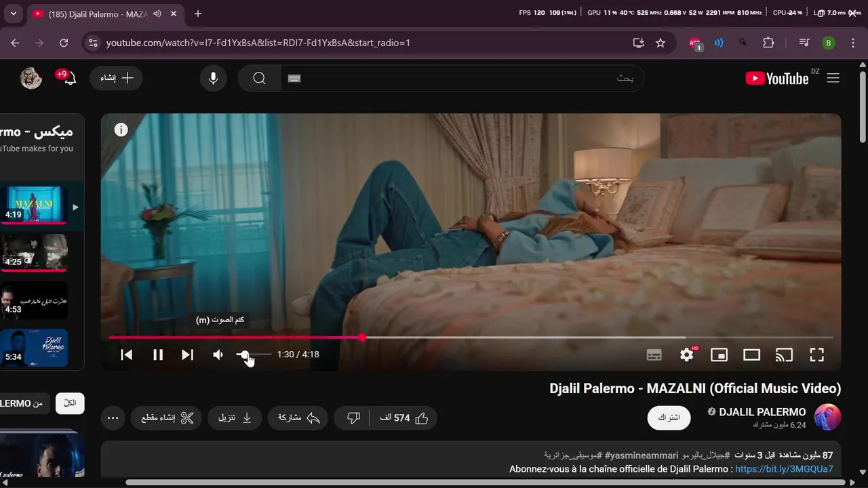The image size is (868, 488).
Task: Pause the playing video
Action: (158, 354)
